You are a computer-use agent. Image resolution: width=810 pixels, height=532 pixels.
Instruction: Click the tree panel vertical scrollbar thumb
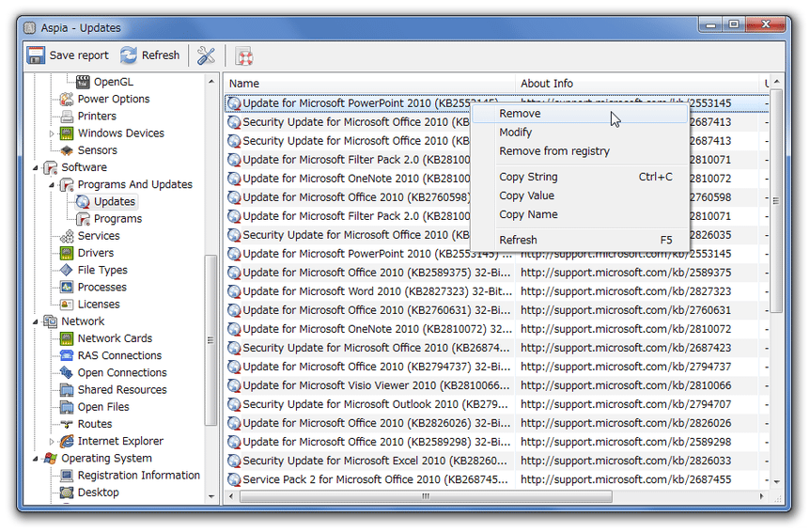tap(210, 340)
